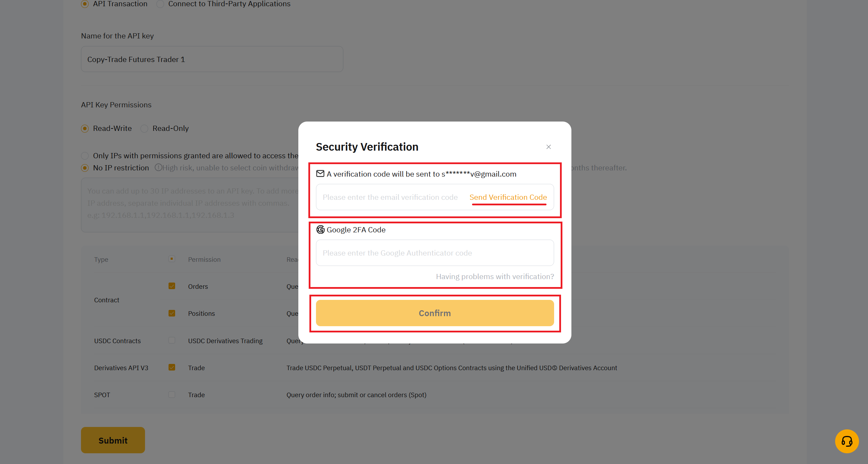Click the API key name field

click(x=212, y=59)
